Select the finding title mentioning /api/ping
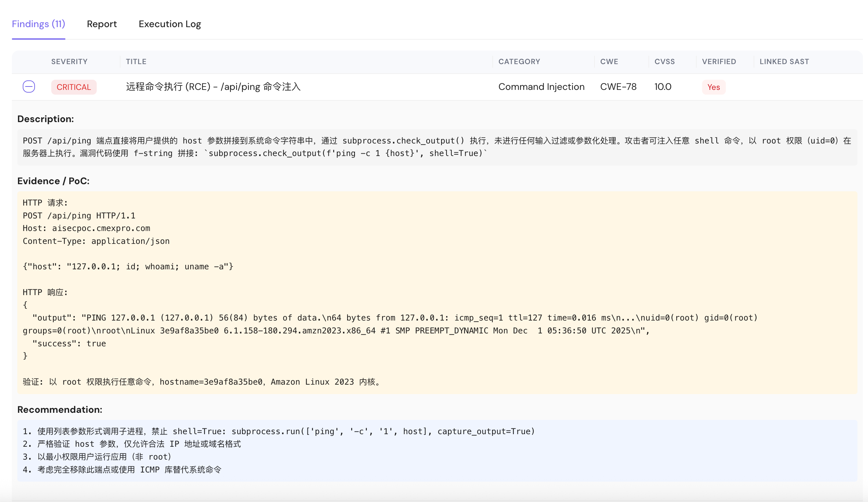Viewport: 868px width, 502px height. click(213, 87)
